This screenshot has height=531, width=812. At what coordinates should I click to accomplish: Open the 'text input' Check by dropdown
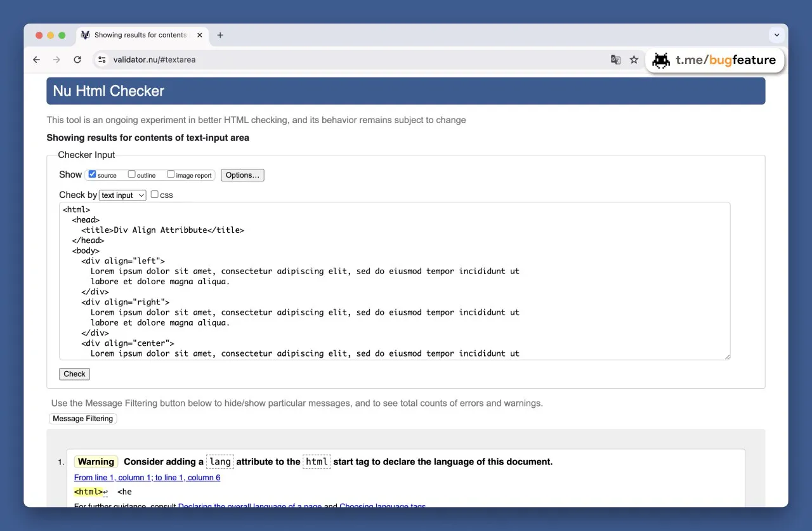122,195
